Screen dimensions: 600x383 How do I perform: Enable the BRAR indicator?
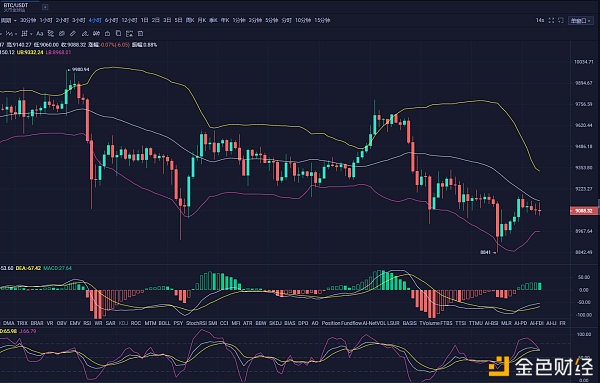click(x=37, y=323)
